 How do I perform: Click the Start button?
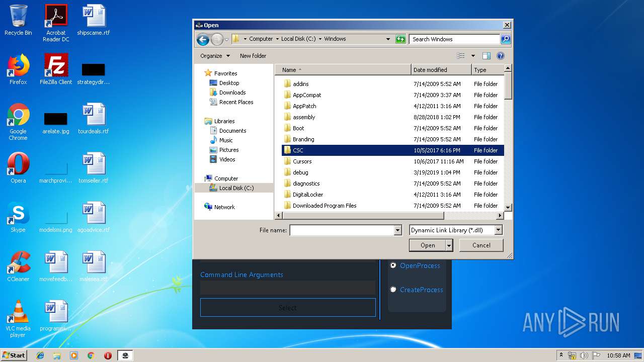click(x=14, y=355)
